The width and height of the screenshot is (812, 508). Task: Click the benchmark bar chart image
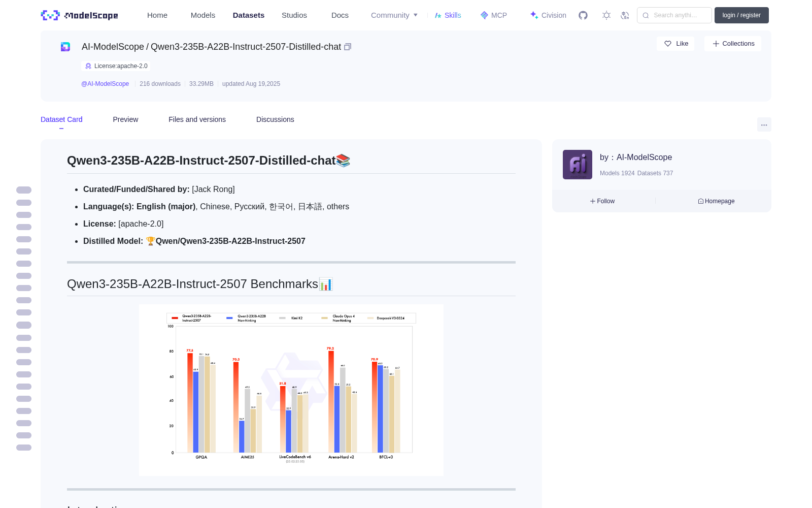point(291,390)
